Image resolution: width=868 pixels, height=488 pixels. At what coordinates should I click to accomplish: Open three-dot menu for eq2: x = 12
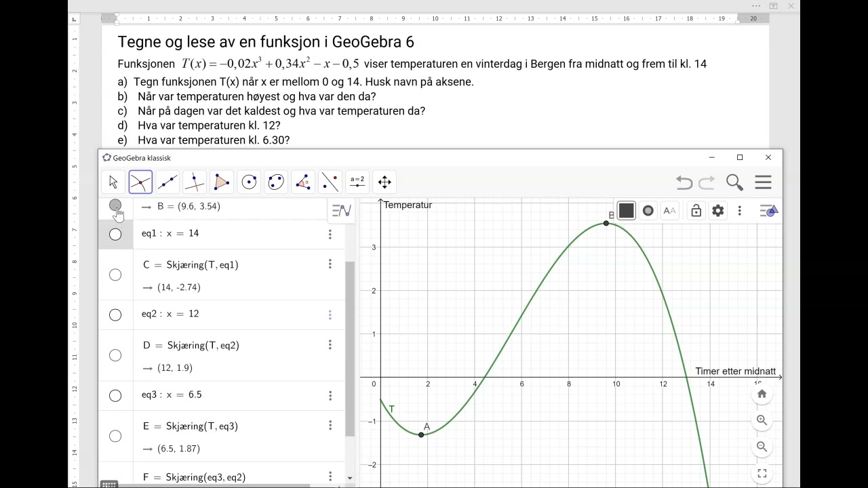coord(330,315)
